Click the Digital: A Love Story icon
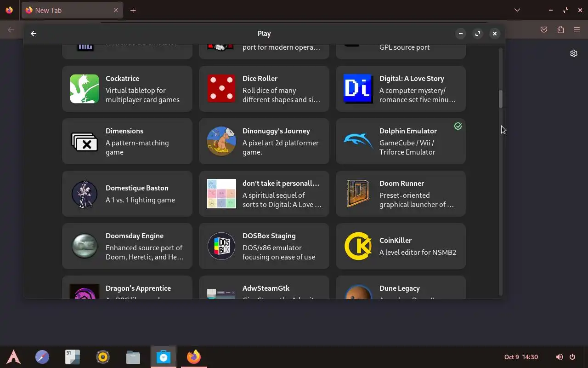The image size is (588, 368). coord(358,89)
